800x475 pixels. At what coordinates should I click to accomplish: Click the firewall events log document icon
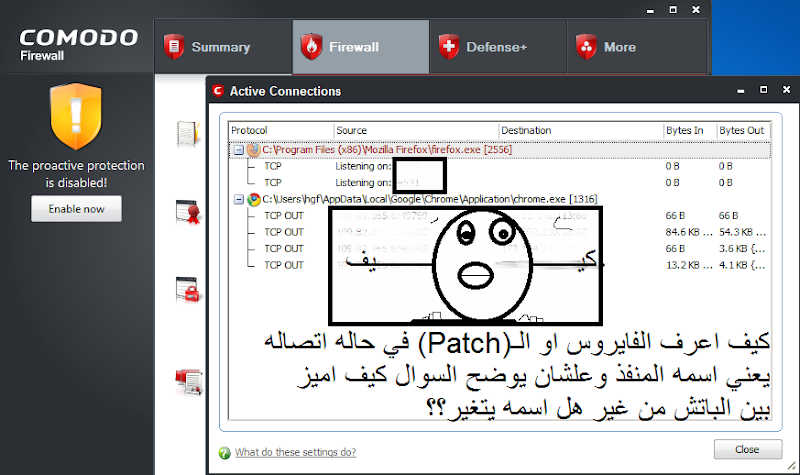pos(187,134)
